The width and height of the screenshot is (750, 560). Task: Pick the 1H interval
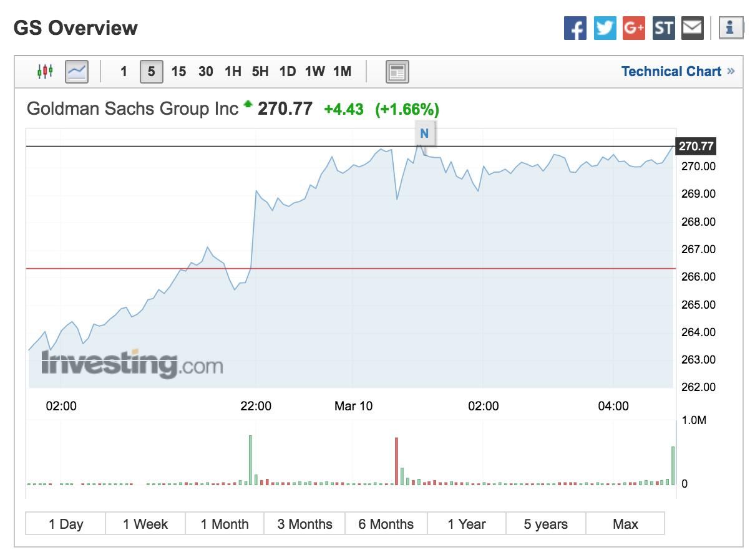point(233,72)
